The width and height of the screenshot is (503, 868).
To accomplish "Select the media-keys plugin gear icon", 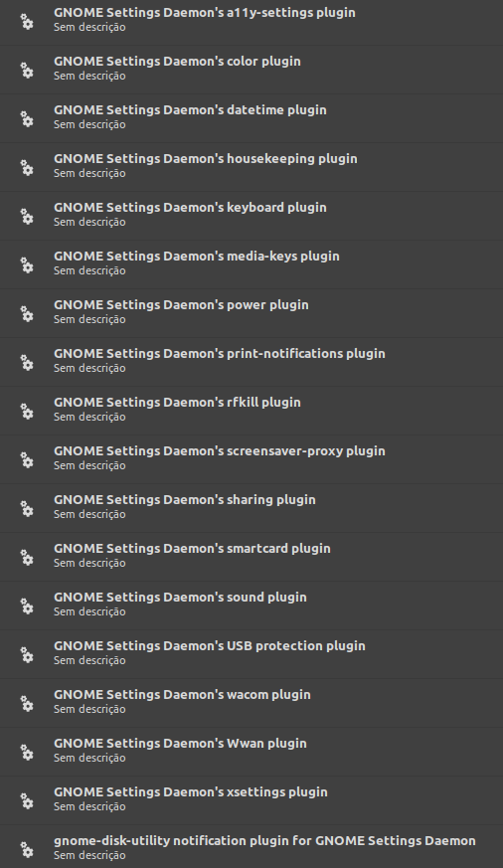I will (x=27, y=265).
